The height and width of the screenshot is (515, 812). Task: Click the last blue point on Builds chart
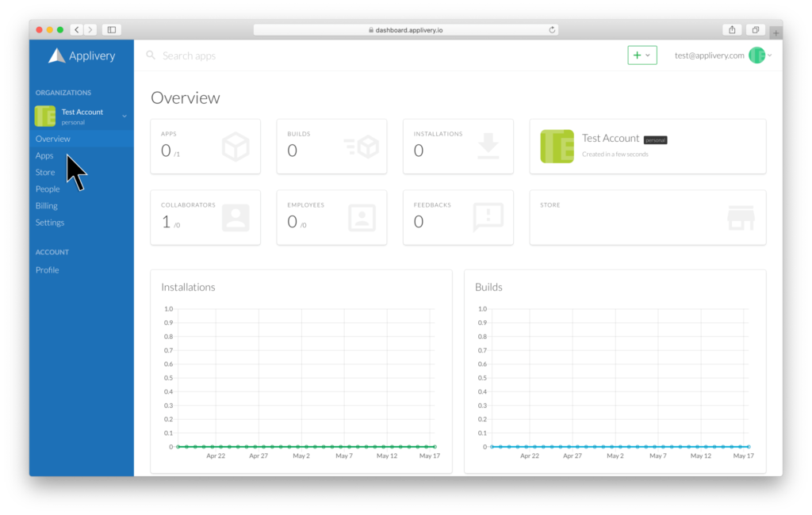tap(749, 447)
